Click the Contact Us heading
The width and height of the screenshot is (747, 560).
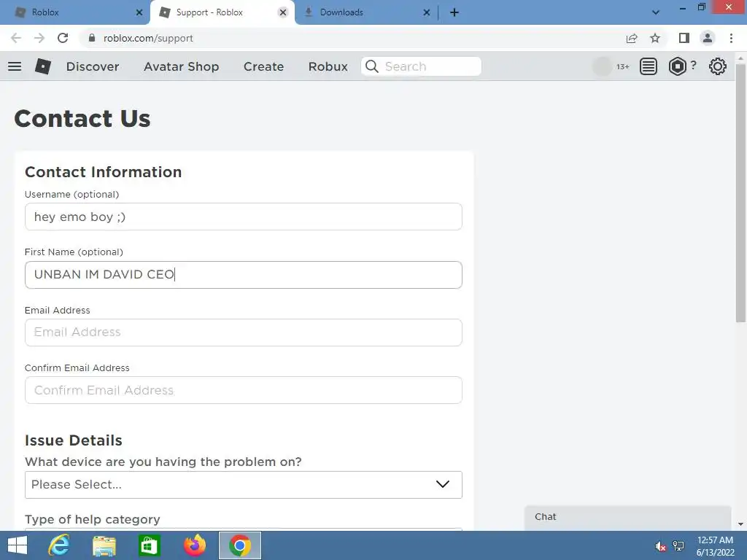click(82, 118)
